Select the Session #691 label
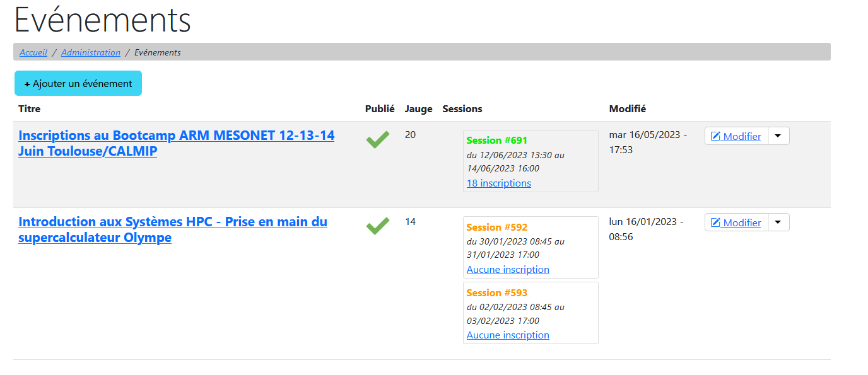The height and width of the screenshot is (375, 868). pos(496,141)
